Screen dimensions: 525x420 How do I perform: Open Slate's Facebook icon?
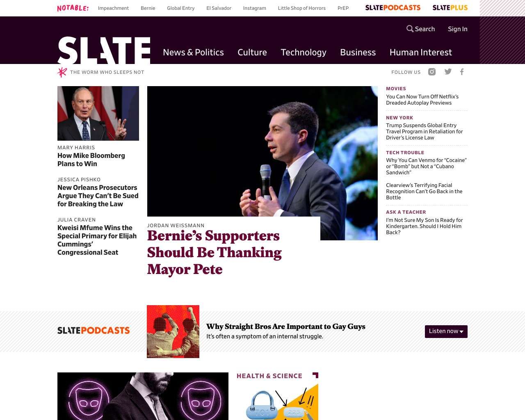[462, 72]
